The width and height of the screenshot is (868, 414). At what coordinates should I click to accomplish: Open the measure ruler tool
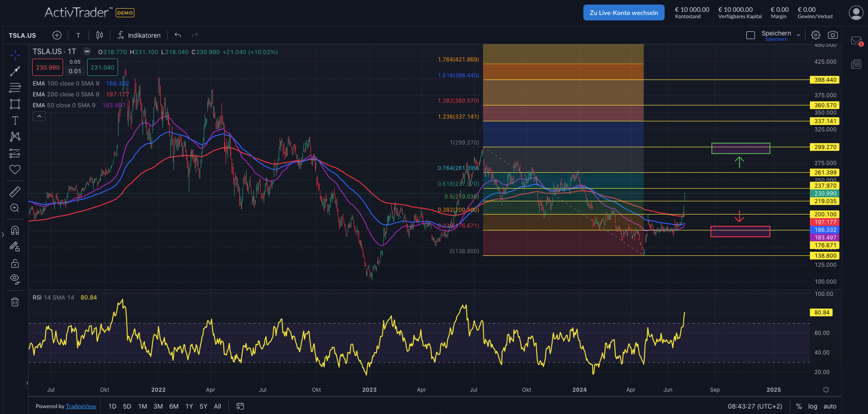(x=15, y=192)
